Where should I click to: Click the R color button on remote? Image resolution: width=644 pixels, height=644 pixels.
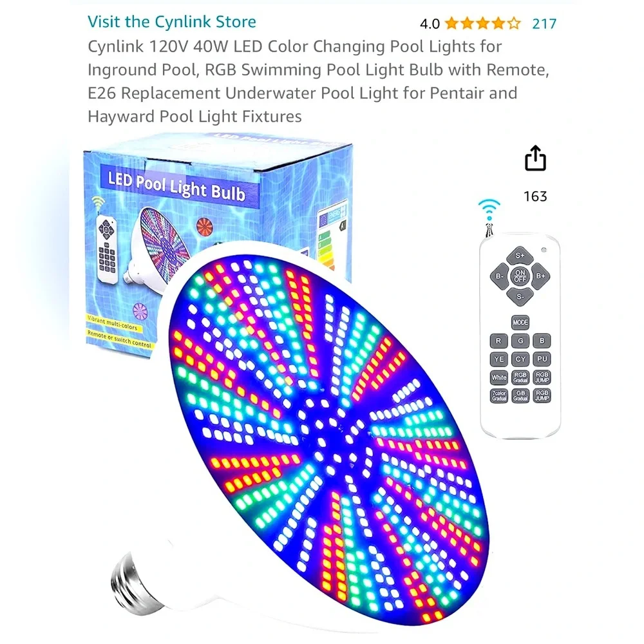498,341
